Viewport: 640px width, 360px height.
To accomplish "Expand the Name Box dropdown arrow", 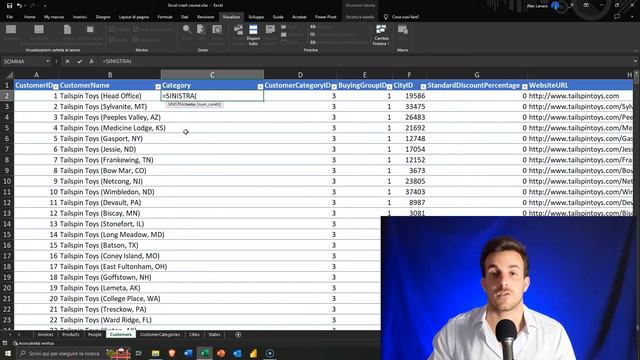I will coord(48,61).
